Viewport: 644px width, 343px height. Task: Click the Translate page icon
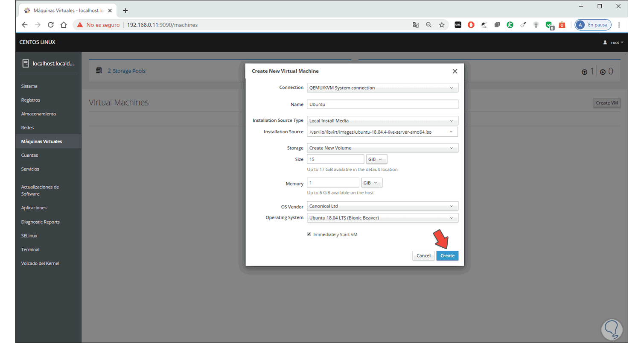tap(416, 25)
